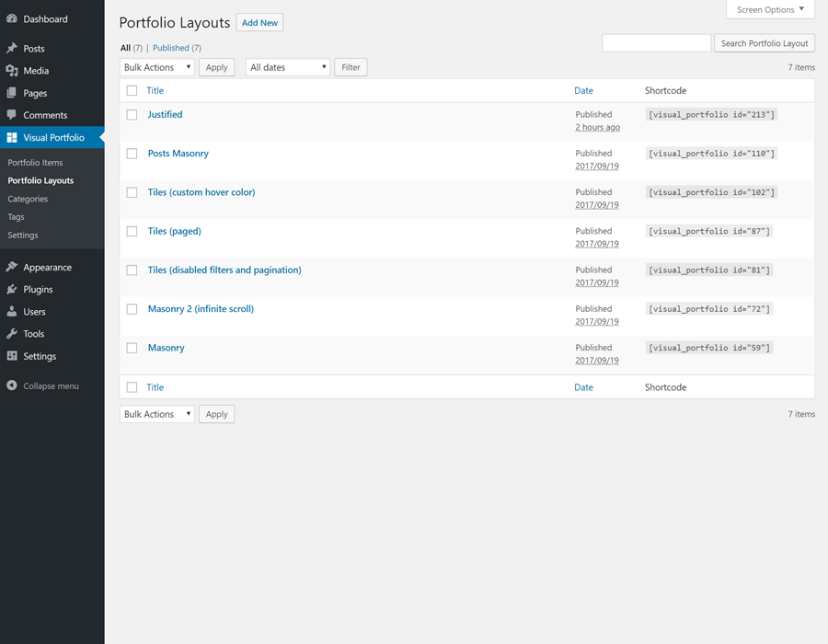Click the Plugins plug icon

point(12,289)
